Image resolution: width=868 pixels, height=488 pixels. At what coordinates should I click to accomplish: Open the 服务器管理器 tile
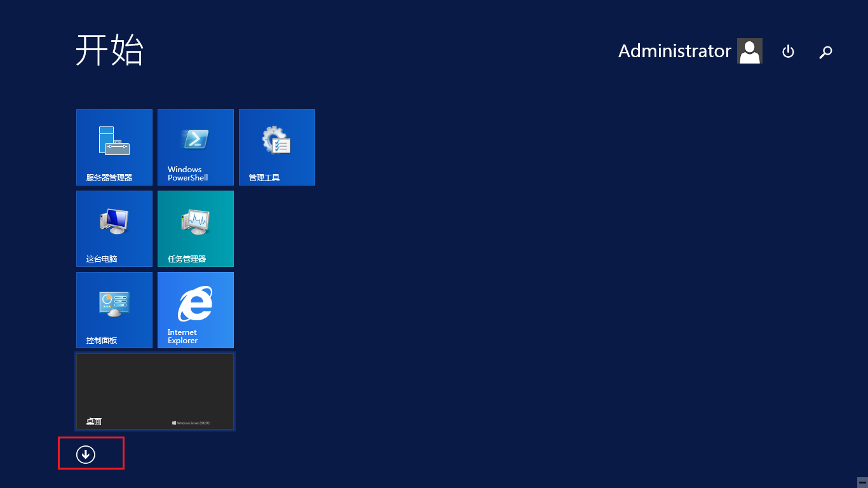click(x=114, y=147)
